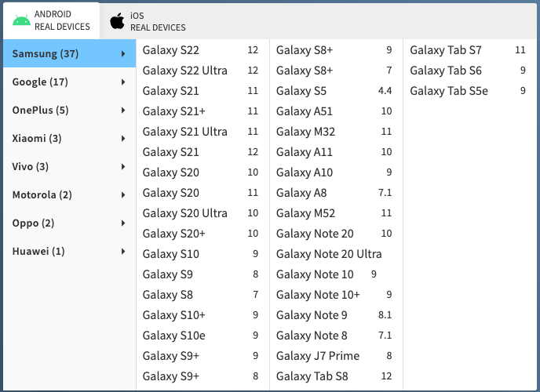Screen dimensions: 540x392
Task: Select the Galaxy Note 20 Ultra device
Action: [334, 254]
